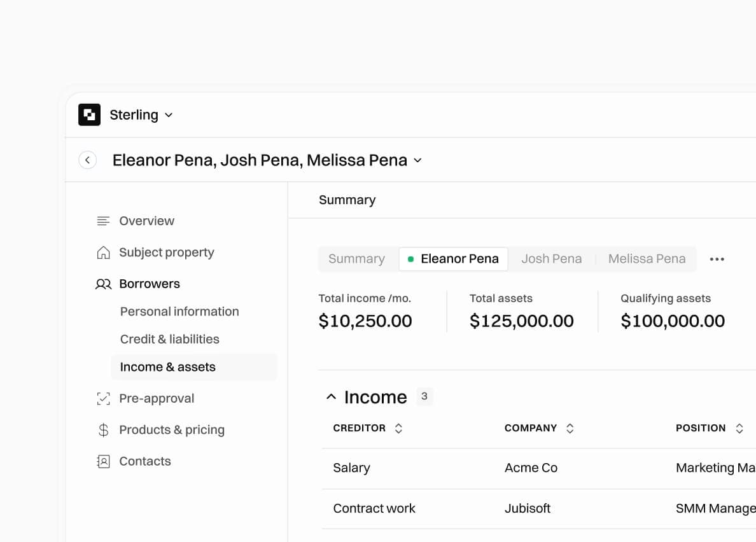Click the $100,000.00 qualifying assets value

pos(673,321)
